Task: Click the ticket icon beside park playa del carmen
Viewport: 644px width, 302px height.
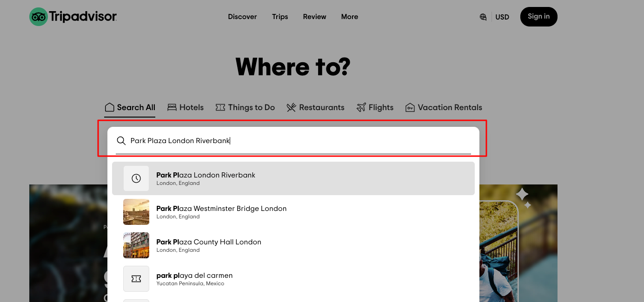Action: point(136,279)
